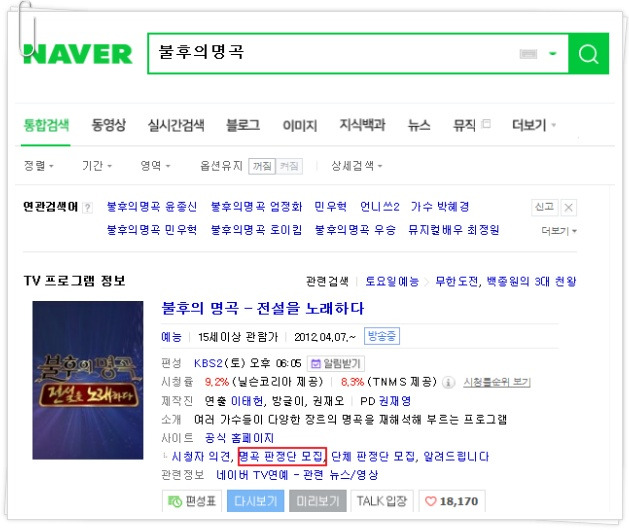Open related search 가수 박혜경
The image size is (629, 530).
(x=440, y=207)
